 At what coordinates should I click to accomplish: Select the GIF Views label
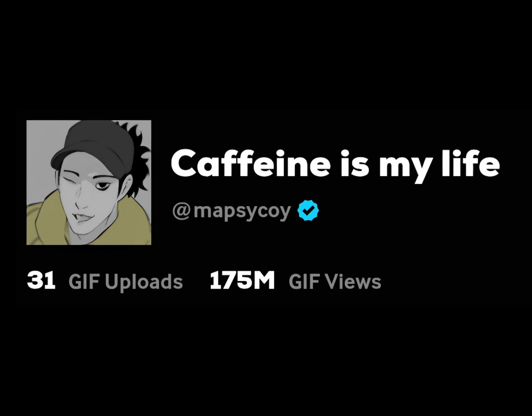pos(335,281)
